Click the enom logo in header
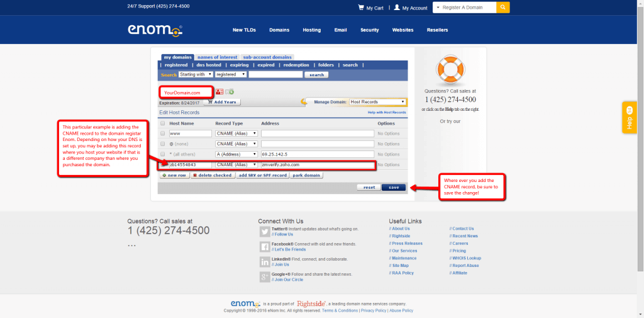The width and height of the screenshot is (644, 318). [x=155, y=30]
